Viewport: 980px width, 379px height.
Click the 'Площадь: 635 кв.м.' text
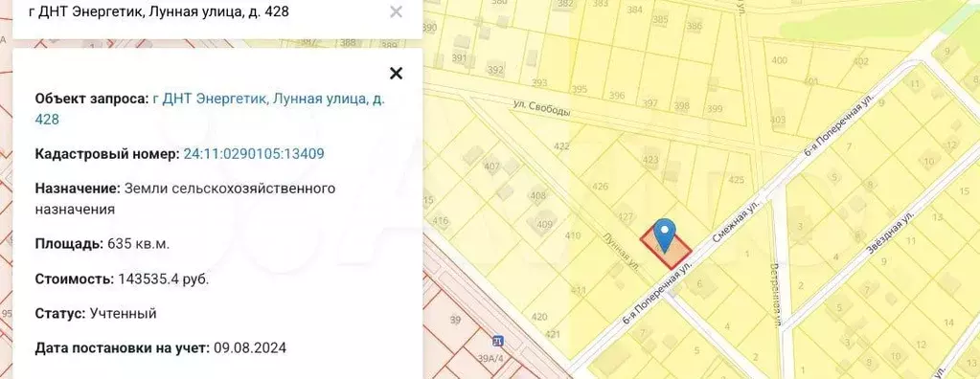[x=102, y=243]
